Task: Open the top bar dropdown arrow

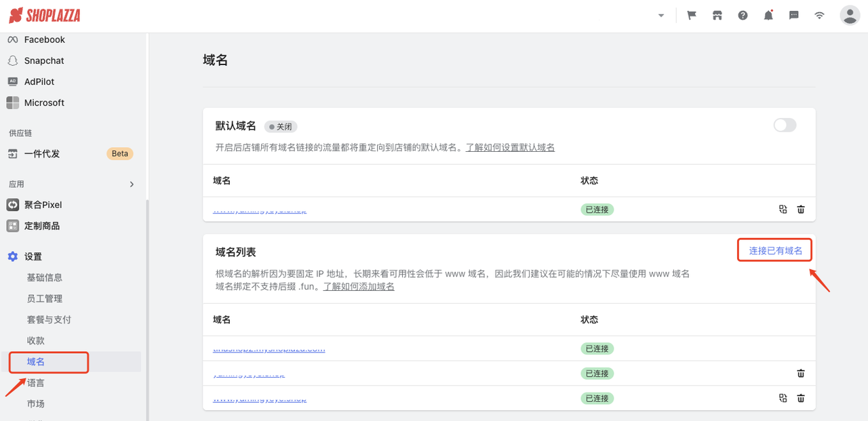Action: click(660, 14)
